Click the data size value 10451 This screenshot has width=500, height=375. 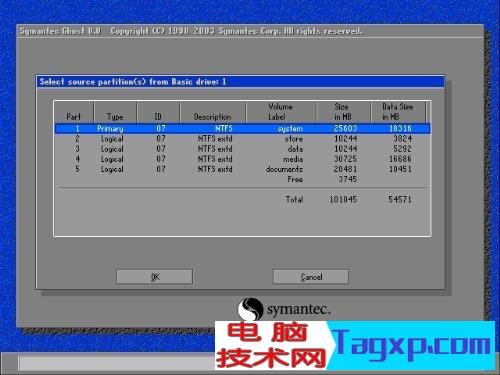tap(400, 169)
